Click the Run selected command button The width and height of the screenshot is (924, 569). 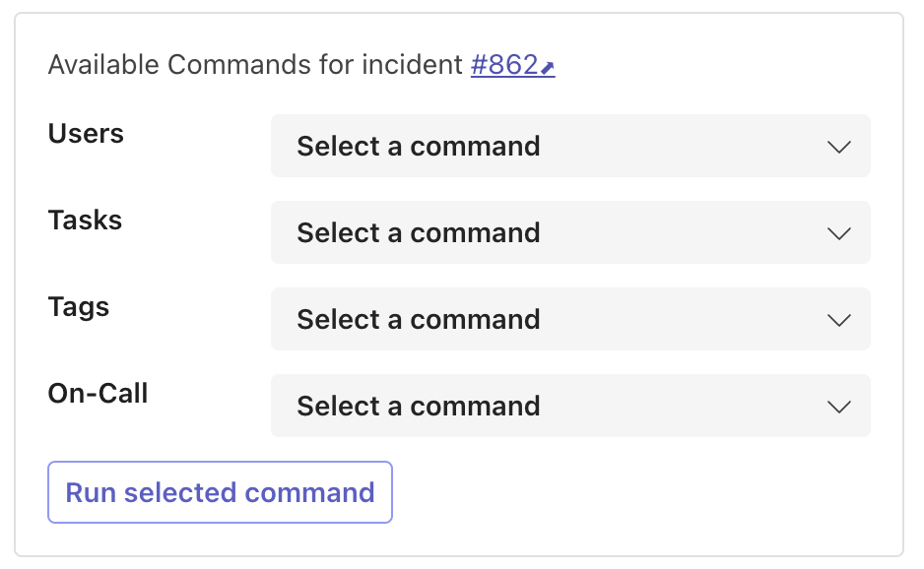(220, 492)
